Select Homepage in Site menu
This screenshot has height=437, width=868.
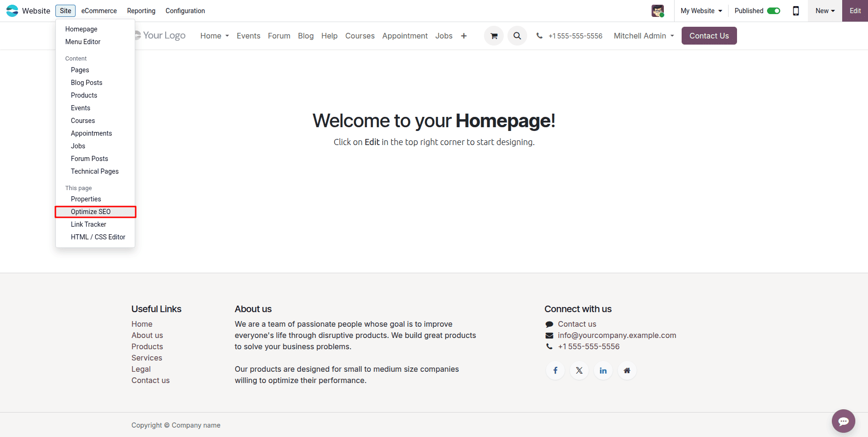click(x=95, y=29)
